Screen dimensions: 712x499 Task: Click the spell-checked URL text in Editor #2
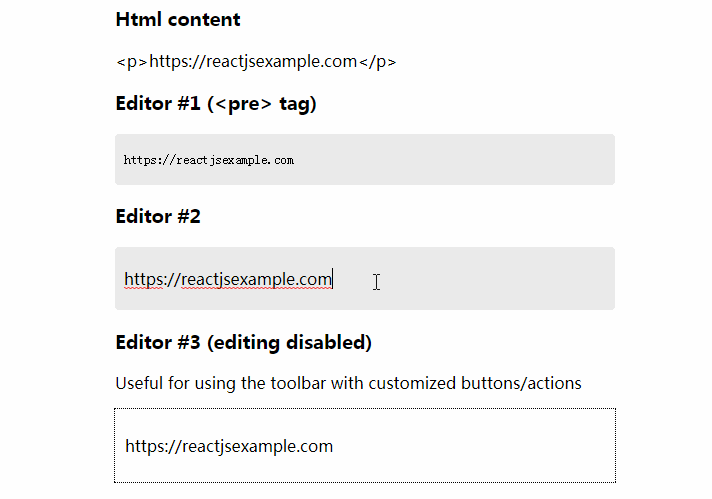pyautogui.click(x=228, y=279)
